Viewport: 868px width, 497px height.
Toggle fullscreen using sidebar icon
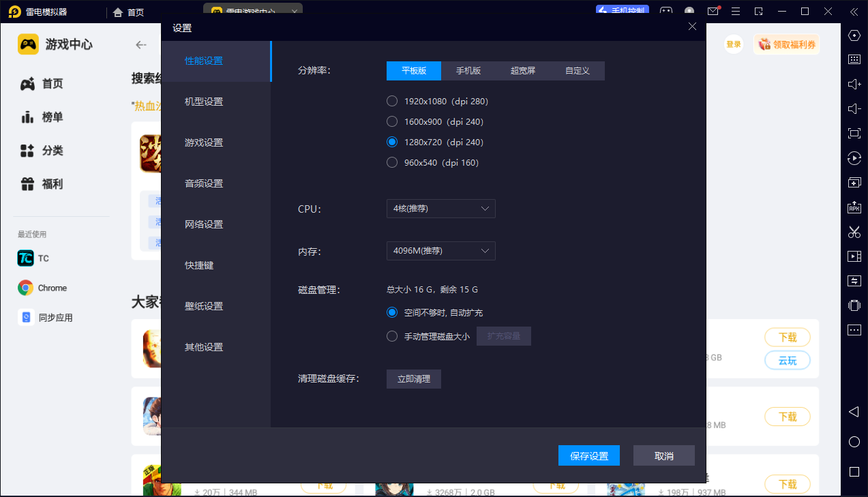click(854, 133)
